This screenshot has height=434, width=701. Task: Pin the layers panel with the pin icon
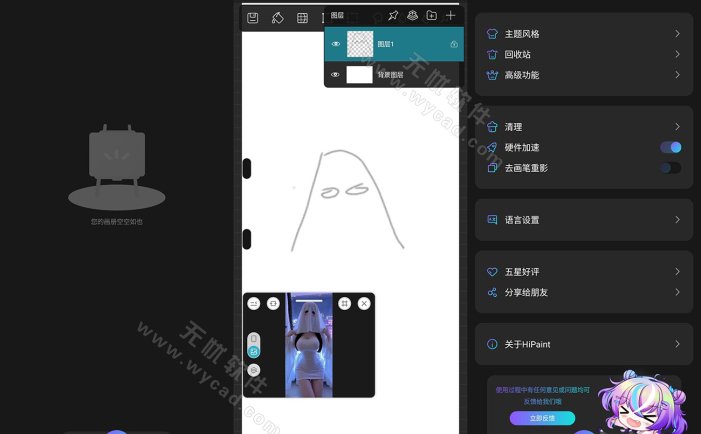pyautogui.click(x=393, y=16)
